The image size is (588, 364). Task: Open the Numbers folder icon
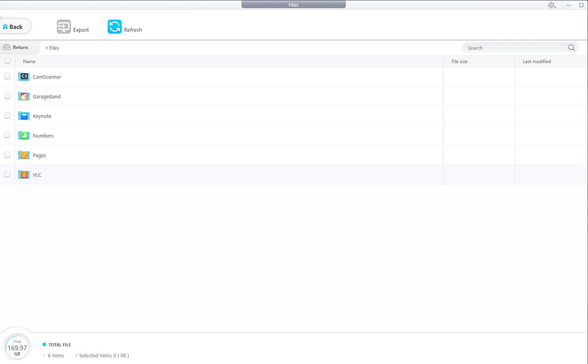click(x=24, y=135)
